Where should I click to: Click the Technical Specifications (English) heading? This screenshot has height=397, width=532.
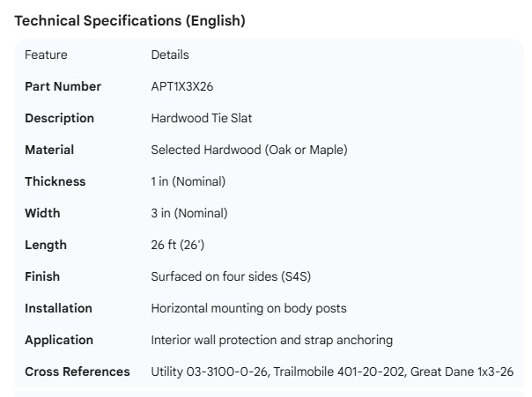(x=130, y=21)
